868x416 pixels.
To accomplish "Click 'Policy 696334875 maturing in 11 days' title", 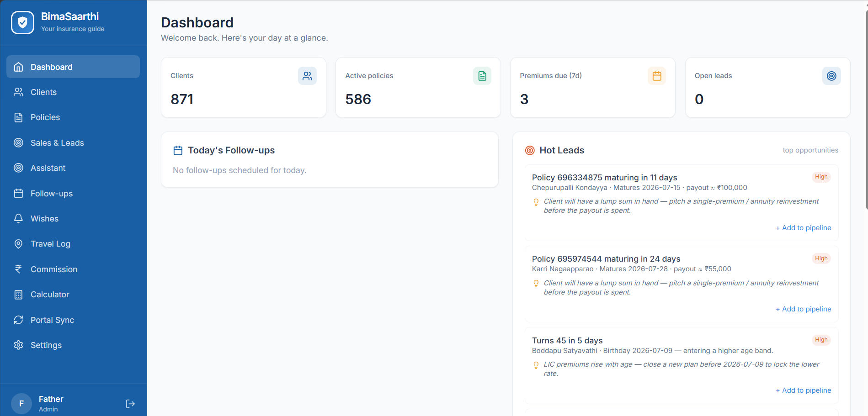I will 605,178.
